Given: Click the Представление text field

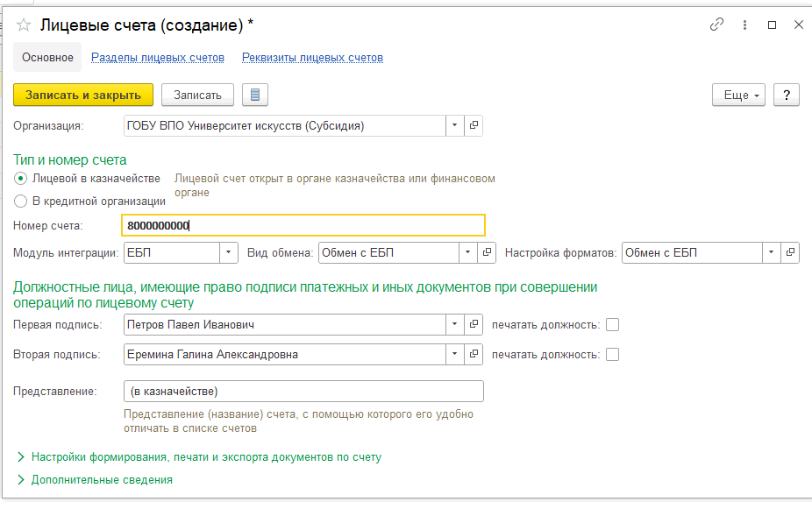Looking at the screenshot, I should tap(303, 391).
